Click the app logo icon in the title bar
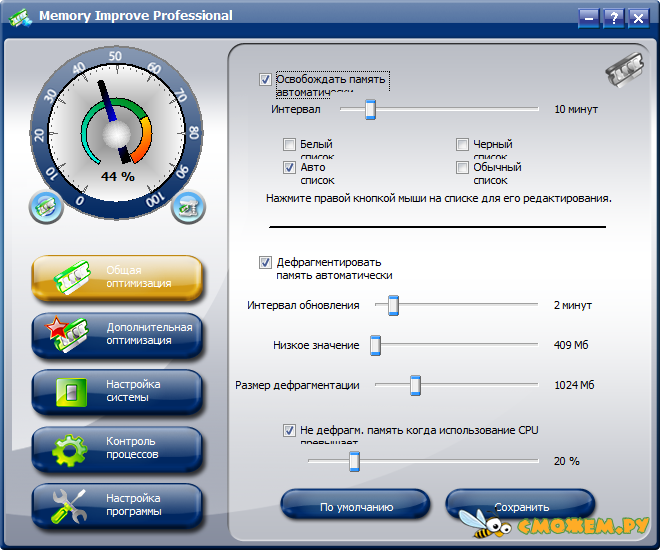 [20, 18]
